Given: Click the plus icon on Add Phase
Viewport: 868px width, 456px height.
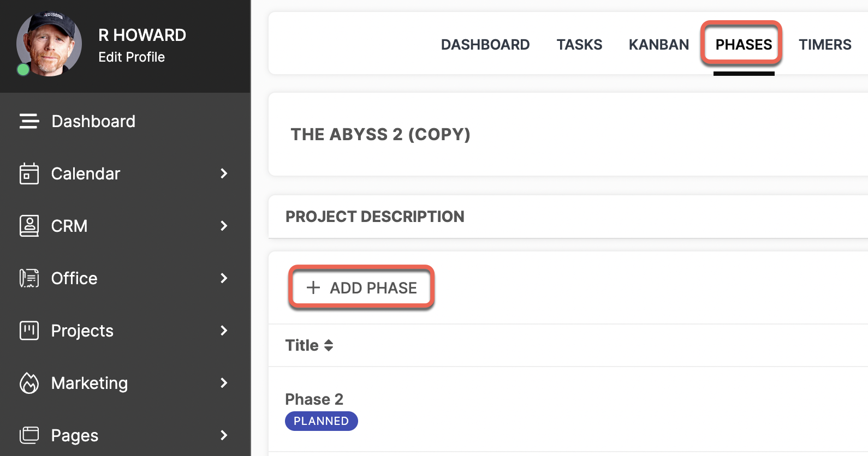Looking at the screenshot, I should click(313, 287).
